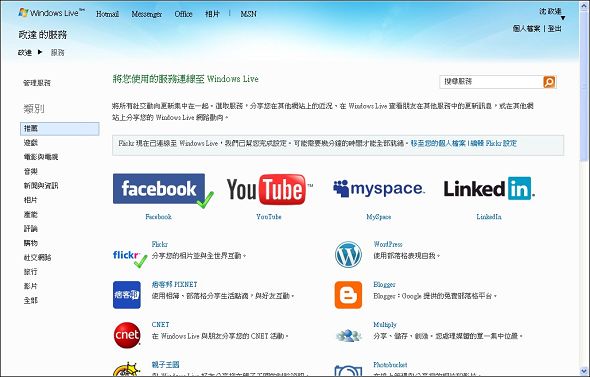This screenshot has width=590, height=377.
Task: Select the 旅行 category
Action: coord(30,272)
